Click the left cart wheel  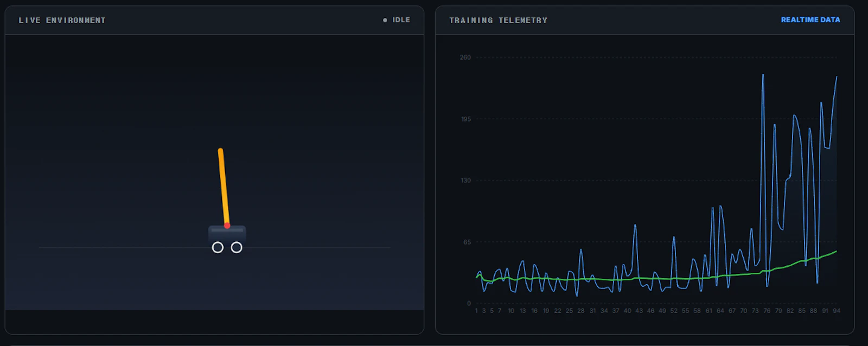[218, 247]
